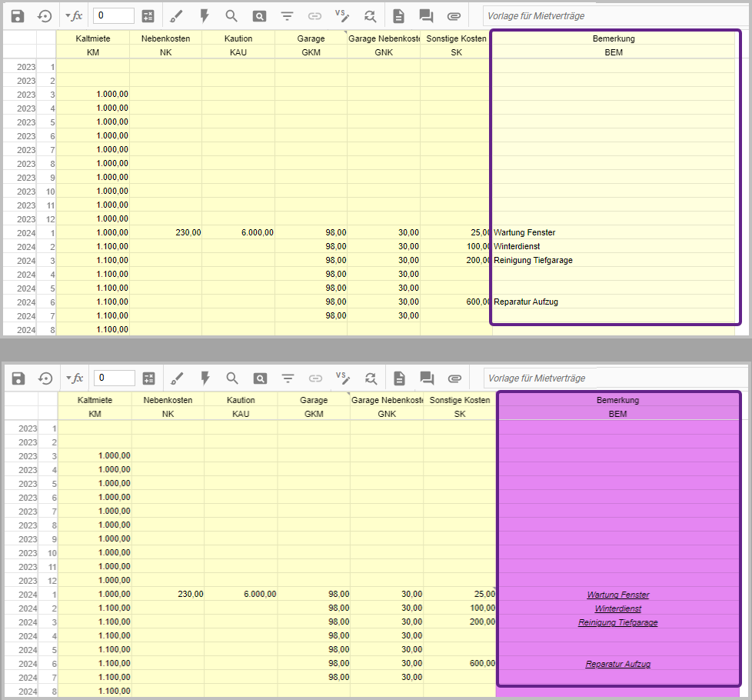Click the VS compare pencil icon in the lower toolbar
The image size is (752, 700).
coord(342,377)
